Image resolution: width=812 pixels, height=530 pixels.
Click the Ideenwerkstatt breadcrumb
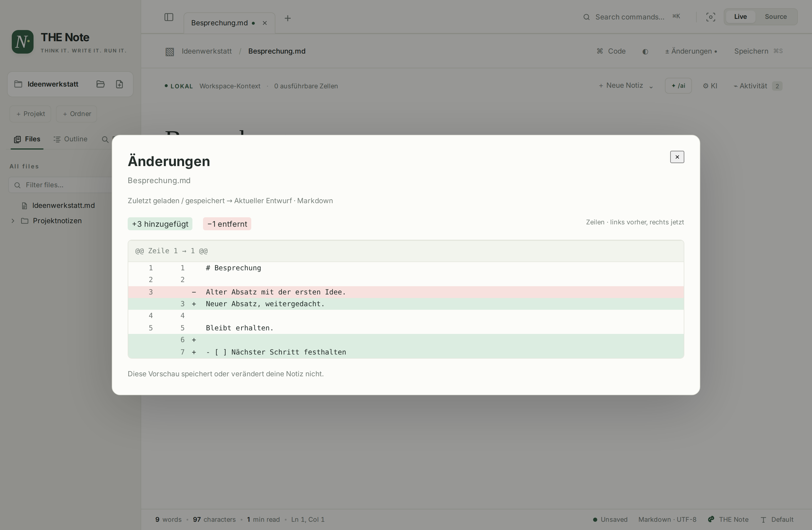pos(207,51)
